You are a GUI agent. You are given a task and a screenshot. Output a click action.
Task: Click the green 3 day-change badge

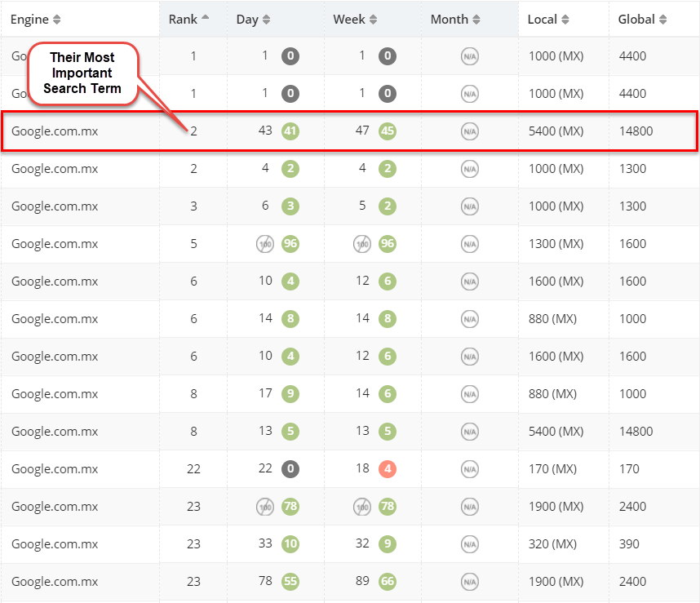pos(290,206)
